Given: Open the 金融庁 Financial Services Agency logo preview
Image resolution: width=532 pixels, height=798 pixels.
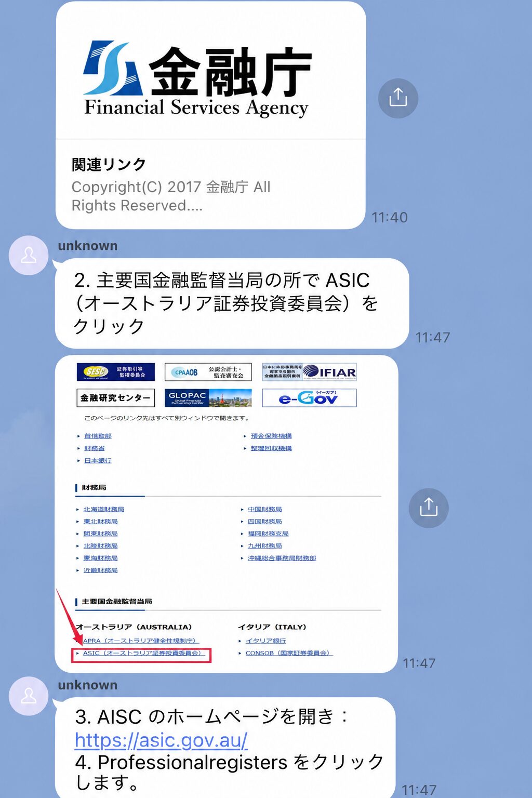Looking at the screenshot, I should point(211,71).
